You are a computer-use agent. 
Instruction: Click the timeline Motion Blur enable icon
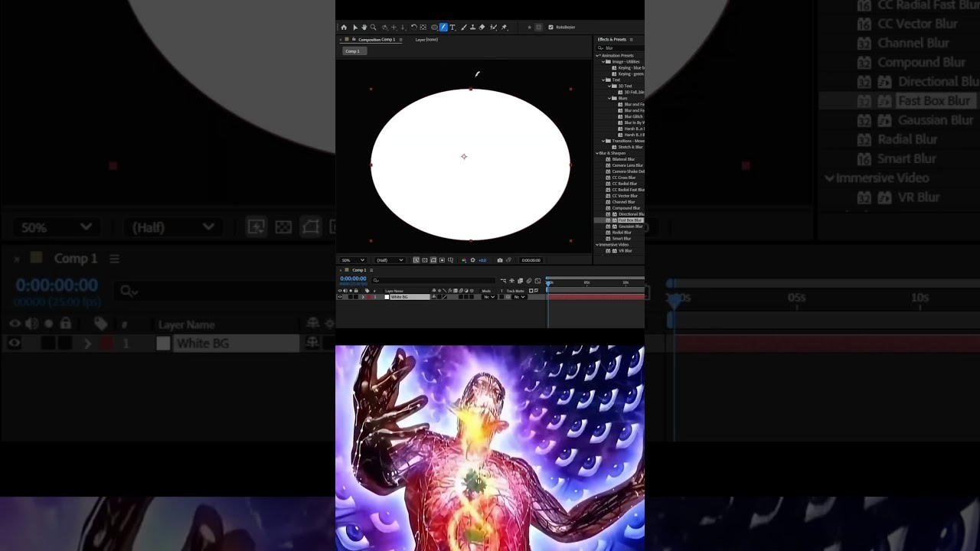coord(529,281)
